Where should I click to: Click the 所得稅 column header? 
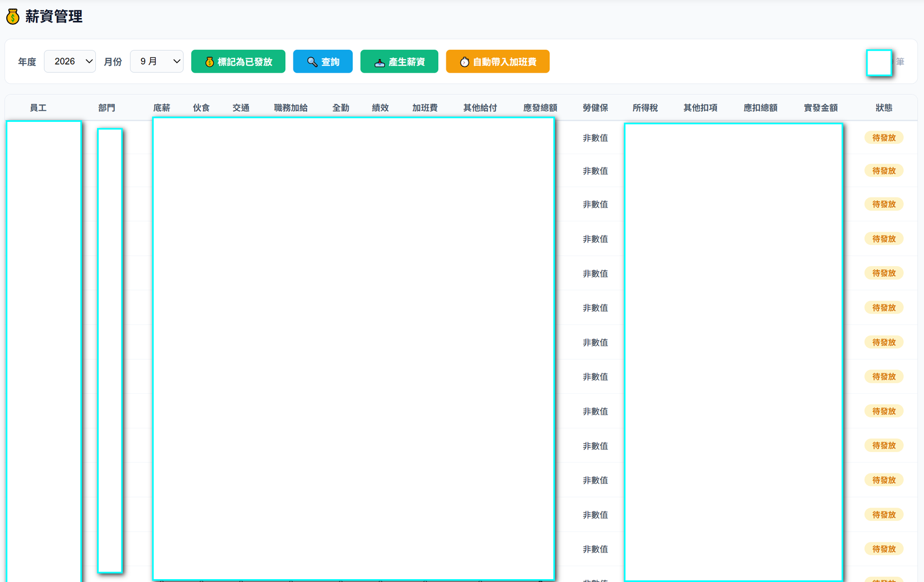[x=645, y=108]
